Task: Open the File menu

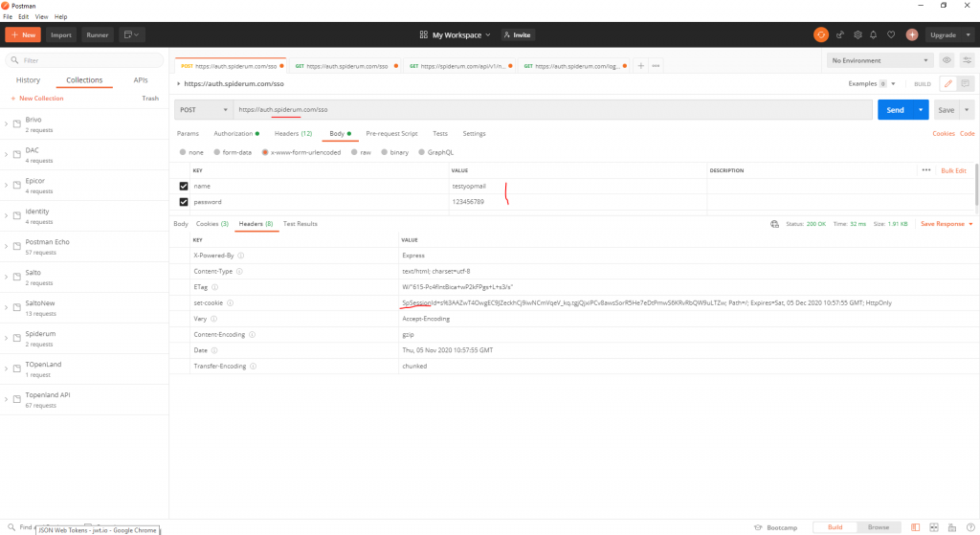Action: pyautogui.click(x=8, y=17)
